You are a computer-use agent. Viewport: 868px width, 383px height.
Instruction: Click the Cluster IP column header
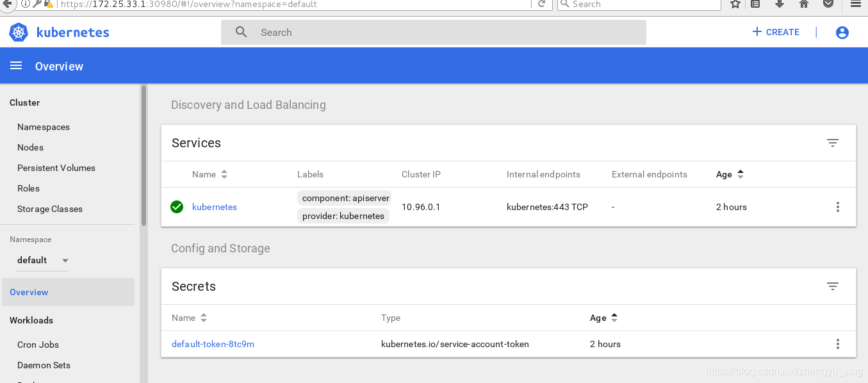[x=421, y=174]
